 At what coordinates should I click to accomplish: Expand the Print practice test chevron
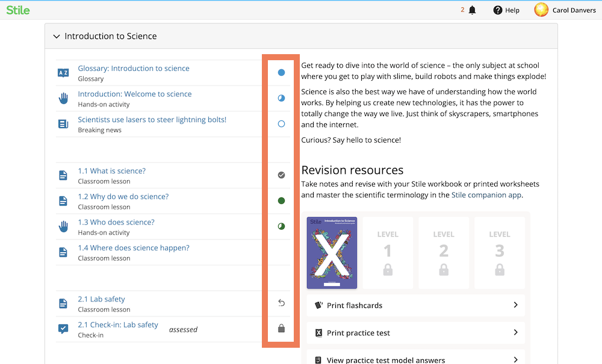tap(516, 333)
